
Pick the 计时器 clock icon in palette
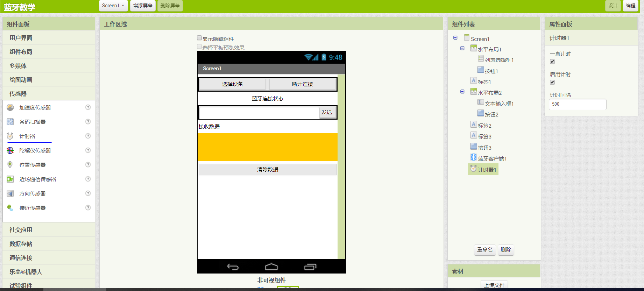[x=10, y=136]
